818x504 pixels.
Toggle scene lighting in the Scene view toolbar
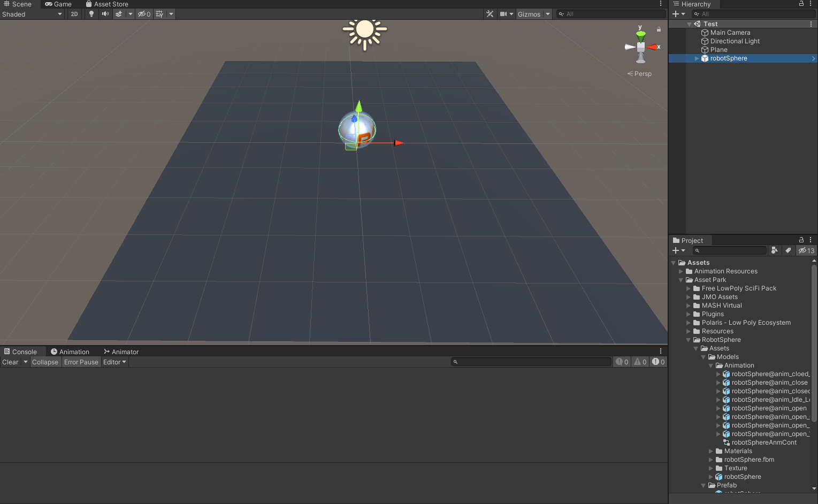pyautogui.click(x=91, y=14)
